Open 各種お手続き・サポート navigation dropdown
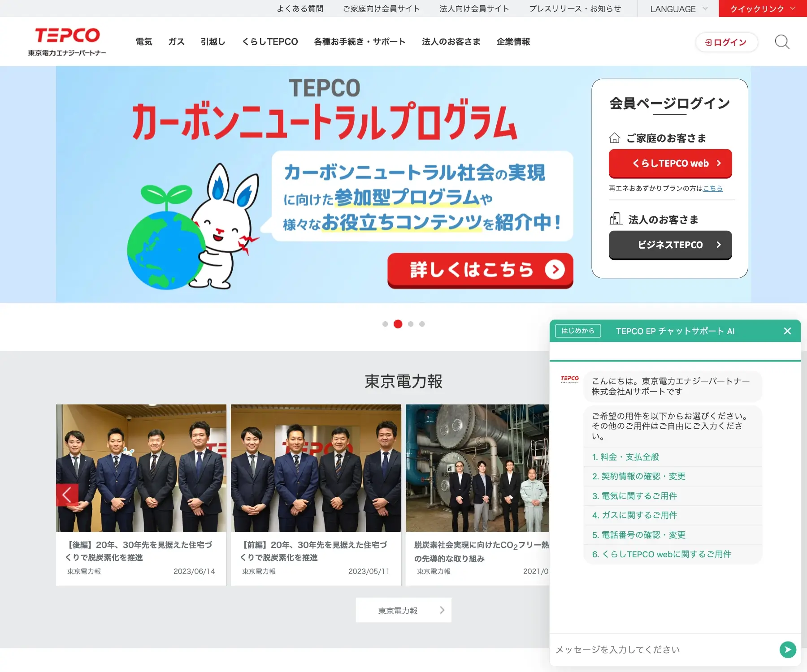This screenshot has height=672, width=807. (360, 42)
